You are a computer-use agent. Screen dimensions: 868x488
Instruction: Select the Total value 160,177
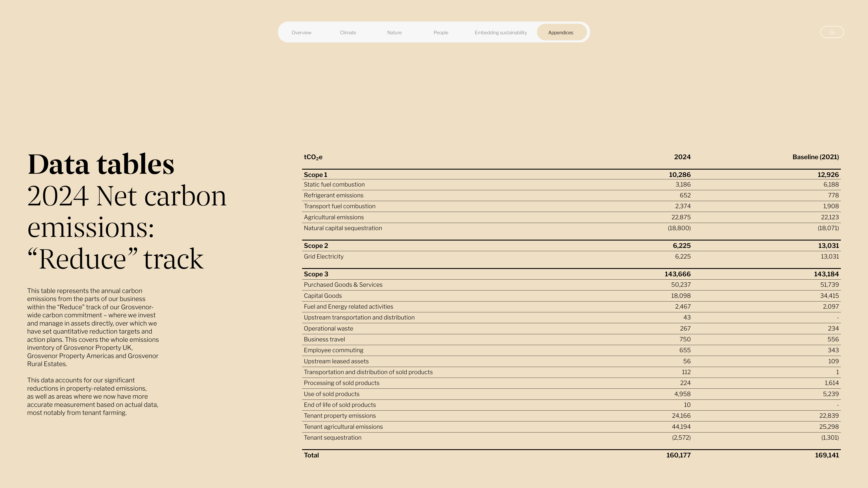coord(678,455)
